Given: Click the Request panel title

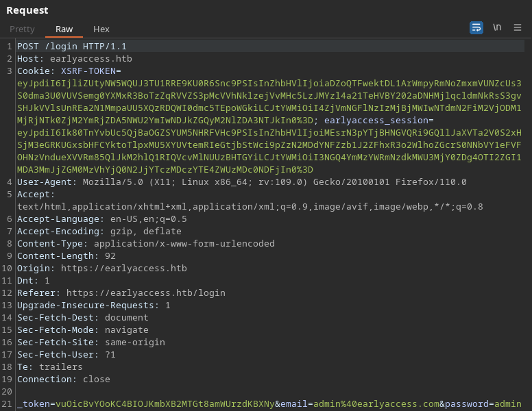Looking at the screenshot, I should (x=27, y=10).
